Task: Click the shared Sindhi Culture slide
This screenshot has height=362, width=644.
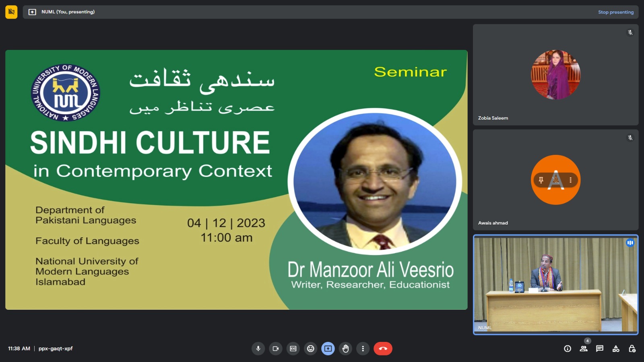Action: [236, 180]
